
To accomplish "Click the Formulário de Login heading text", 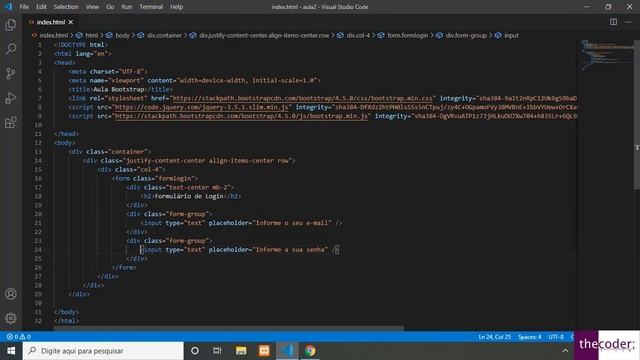I will click(189, 196).
